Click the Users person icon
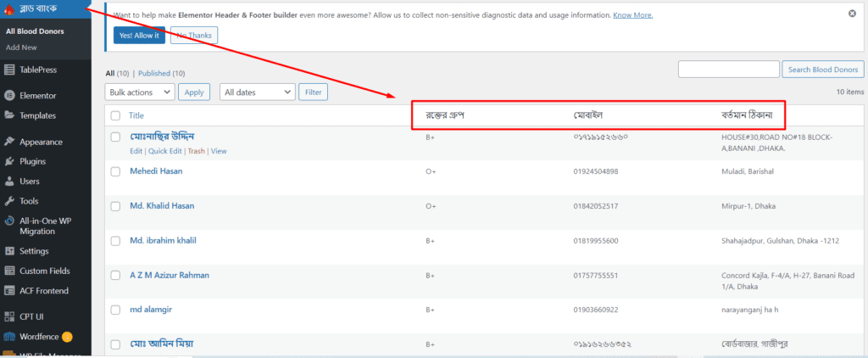The height and width of the screenshot is (358, 868). coord(9,181)
